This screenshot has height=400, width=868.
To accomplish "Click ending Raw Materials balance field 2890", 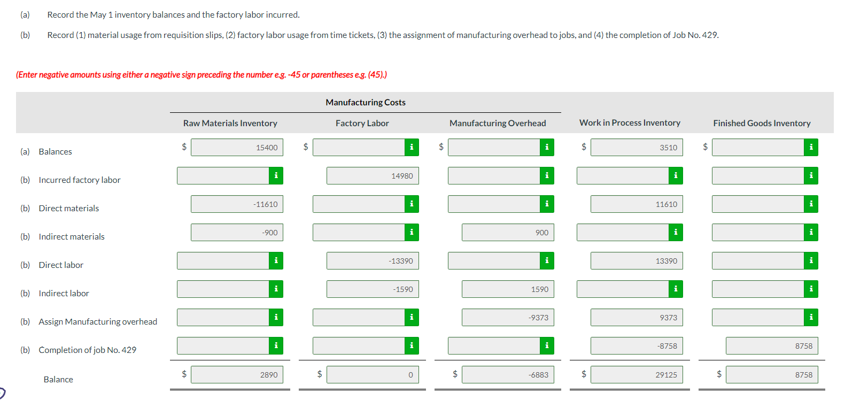I will coord(237,374).
